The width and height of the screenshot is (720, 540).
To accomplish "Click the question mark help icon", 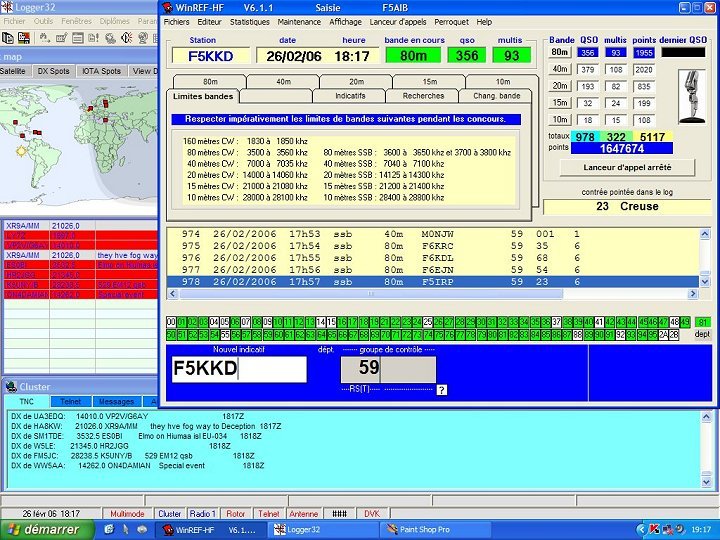I will 441,390.
